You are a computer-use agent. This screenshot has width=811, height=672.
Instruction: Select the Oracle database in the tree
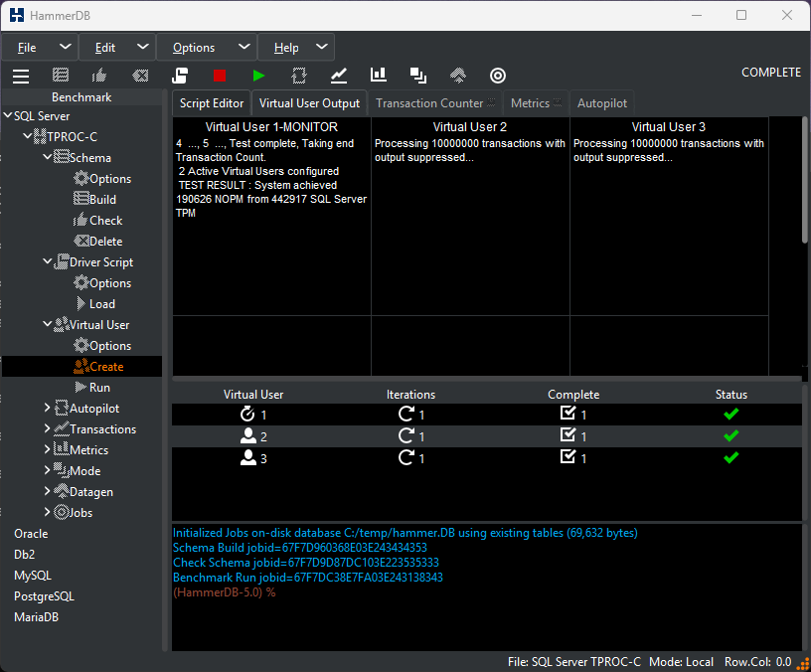[x=31, y=534]
